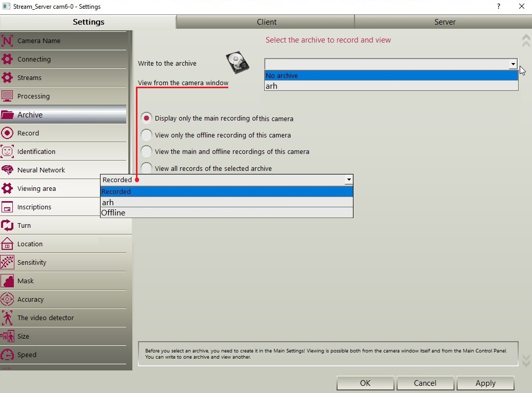Open the Neural Network settings section
The width and height of the screenshot is (532, 393).
(x=64, y=170)
